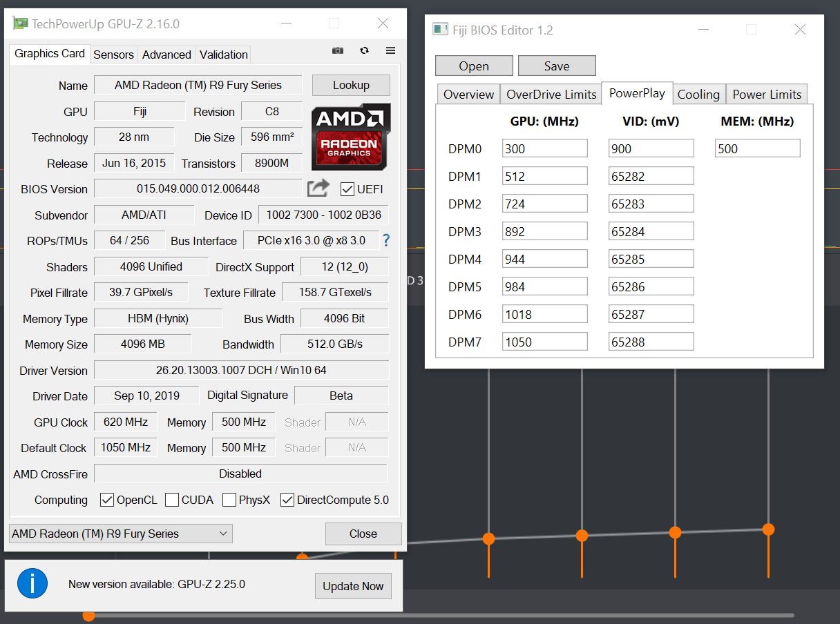Click the orange slider handle at bottom left
Viewport: 840px width, 624px height.
(x=88, y=615)
